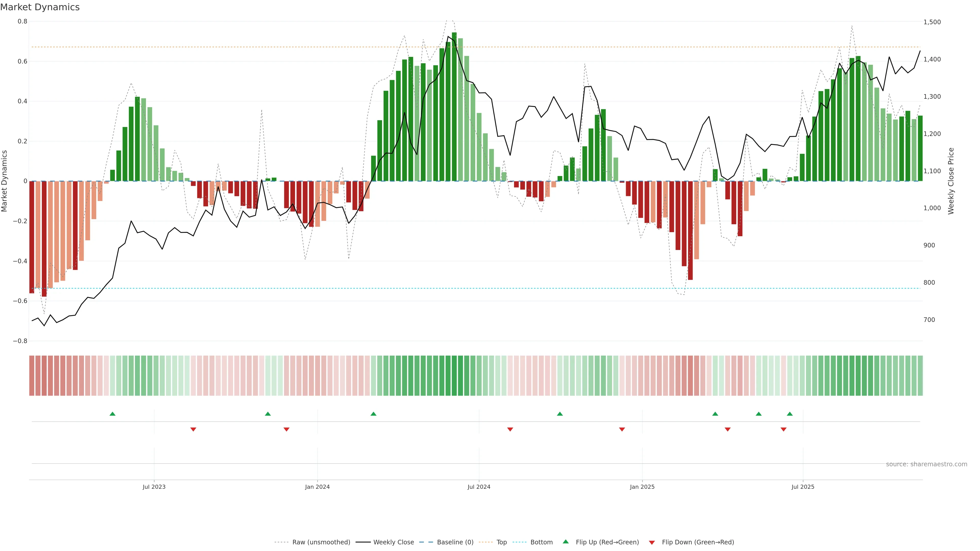Image resolution: width=980 pixels, height=551 pixels.
Task: Toggle the Flip Down (Green→Red) legend entry
Action: pyautogui.click(x=698, y=542)
